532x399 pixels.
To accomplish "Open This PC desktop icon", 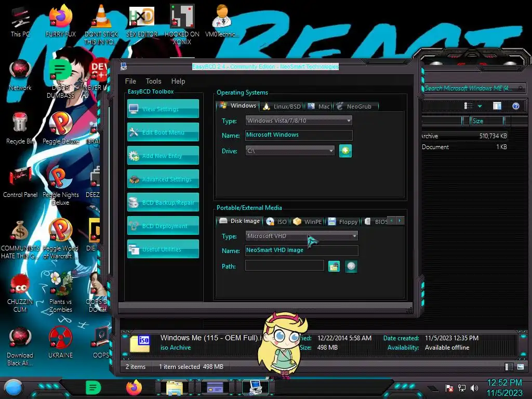I will 20,21.
